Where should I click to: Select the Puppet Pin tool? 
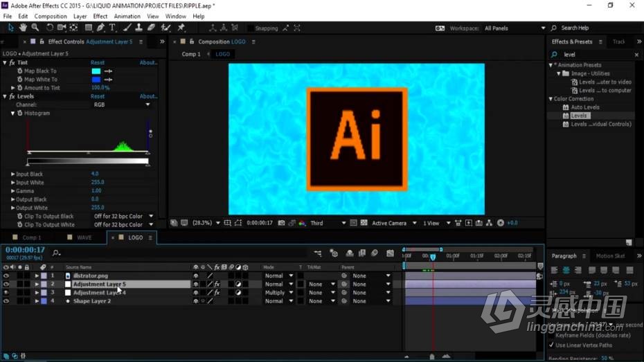click(181, 28)
